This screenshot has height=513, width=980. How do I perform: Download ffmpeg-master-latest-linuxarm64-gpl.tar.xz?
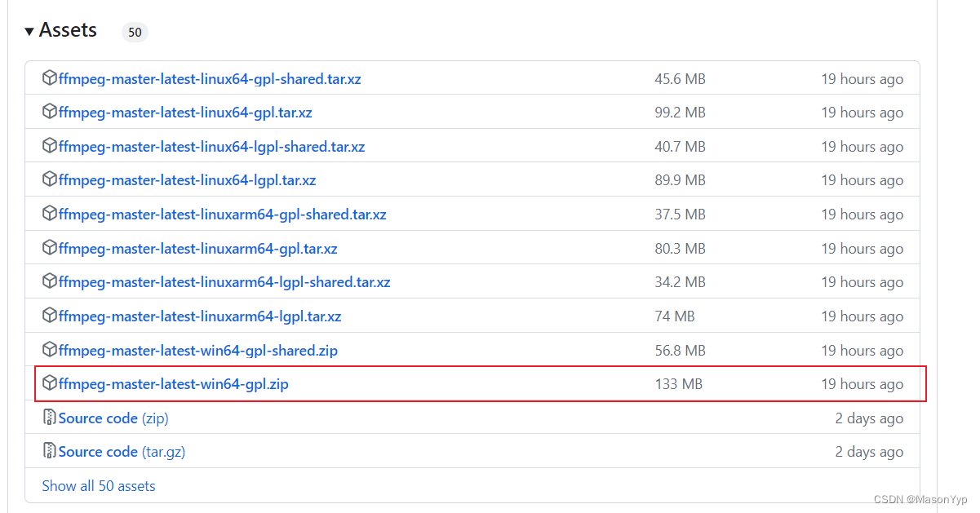[197, 249]
